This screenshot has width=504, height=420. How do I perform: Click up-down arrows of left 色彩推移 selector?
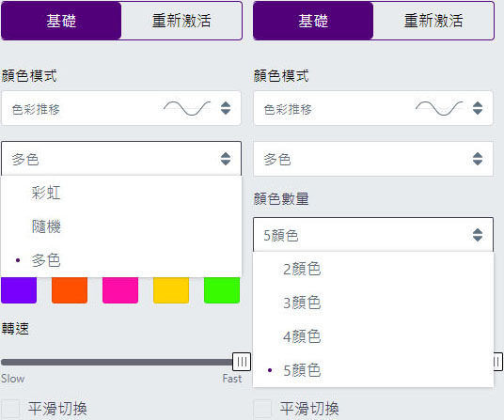pos(226,108)
